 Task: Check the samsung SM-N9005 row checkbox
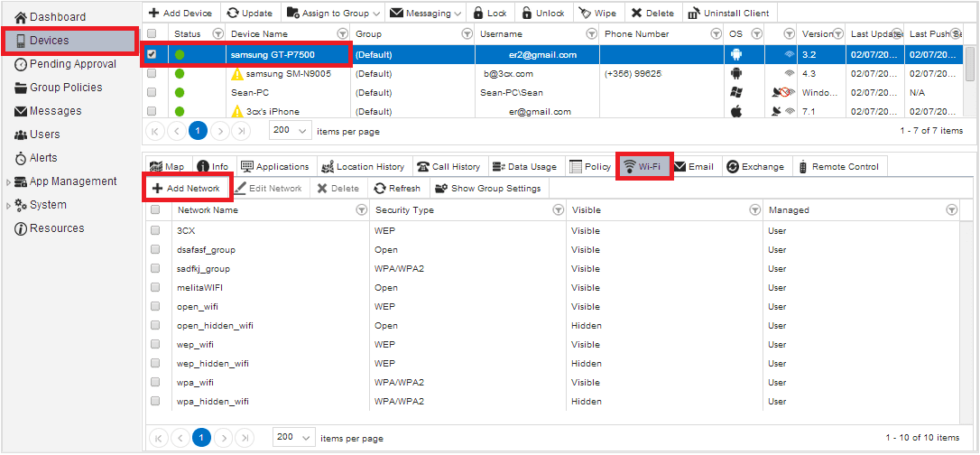[x=152, y=74]
